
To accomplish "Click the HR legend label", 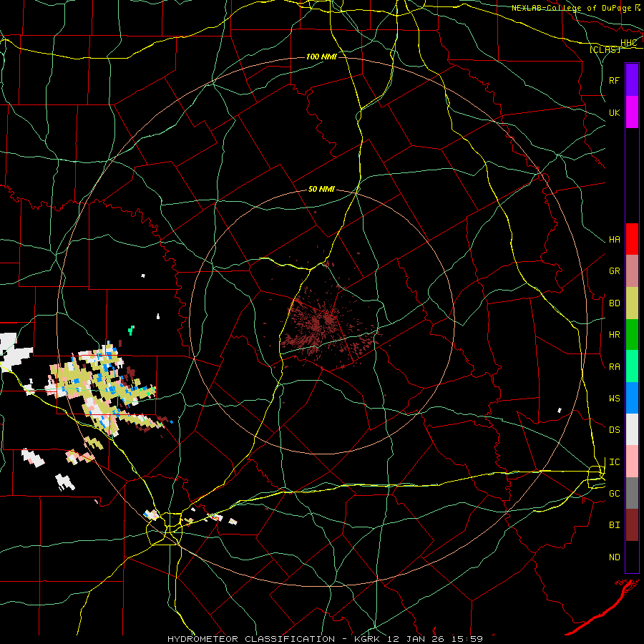I will (x=614, y=335).
